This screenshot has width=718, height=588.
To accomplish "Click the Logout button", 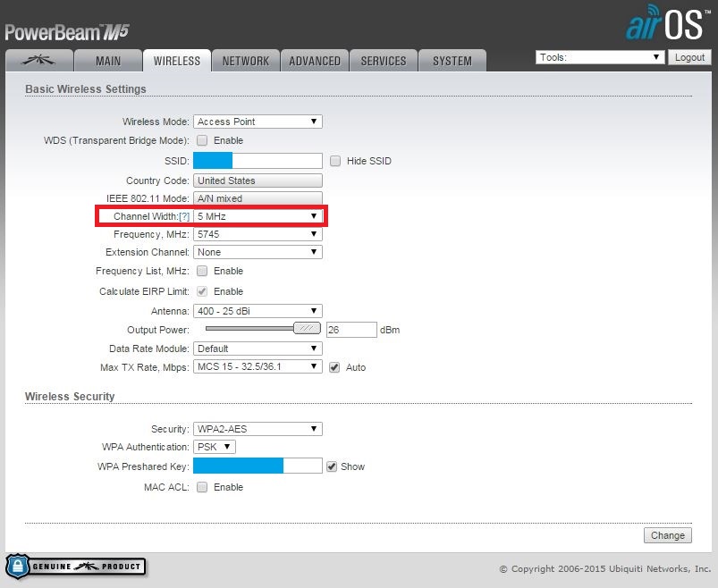I will coord(689,57).
